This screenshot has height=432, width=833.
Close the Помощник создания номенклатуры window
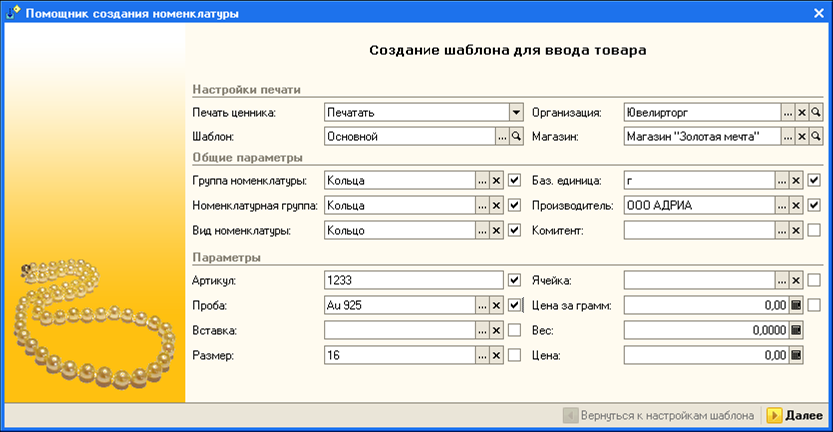(819, 13)
